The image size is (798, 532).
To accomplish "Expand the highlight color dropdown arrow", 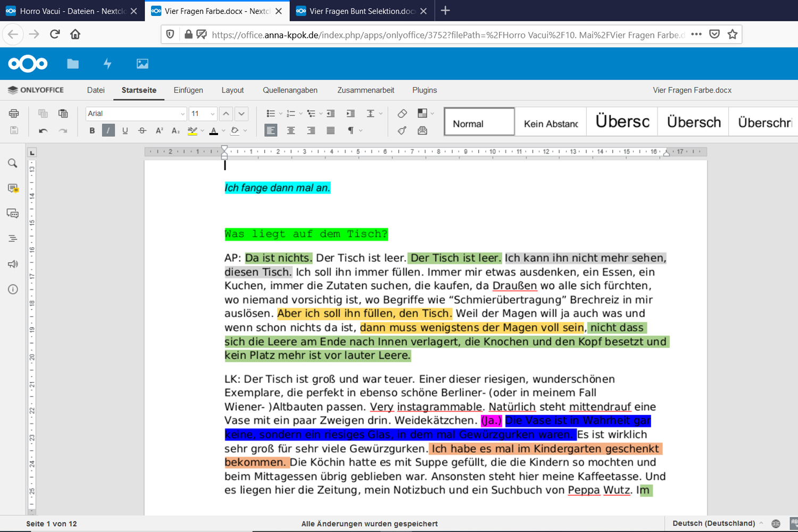I will [x=202, y=130].
